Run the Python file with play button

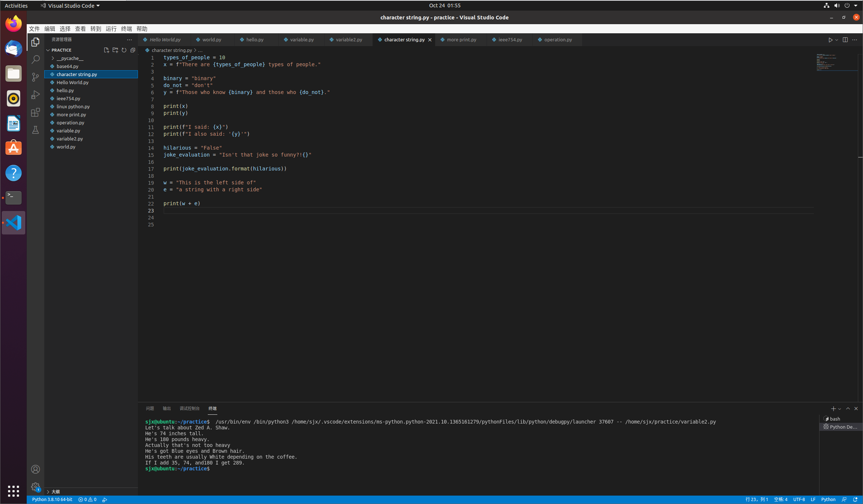pos(830,40)
